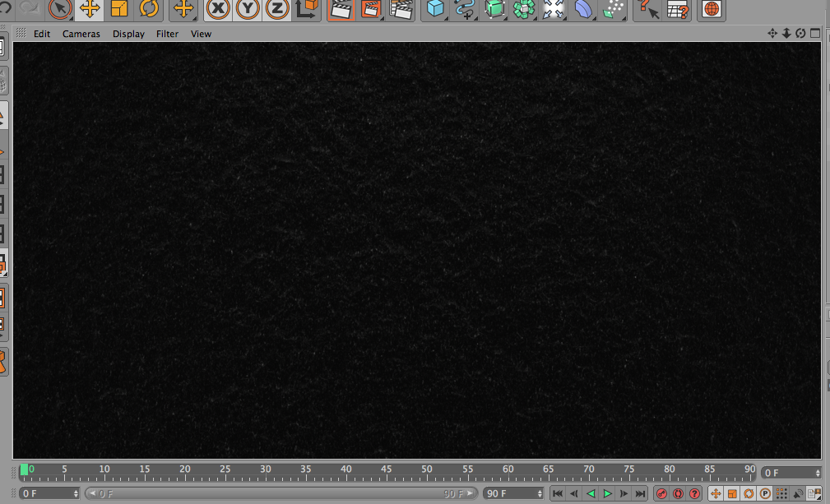Click the end frame 90 F stepper arrows
This screenshot has width=830, height=504.
pyautogui.click(x=540, y=493)
